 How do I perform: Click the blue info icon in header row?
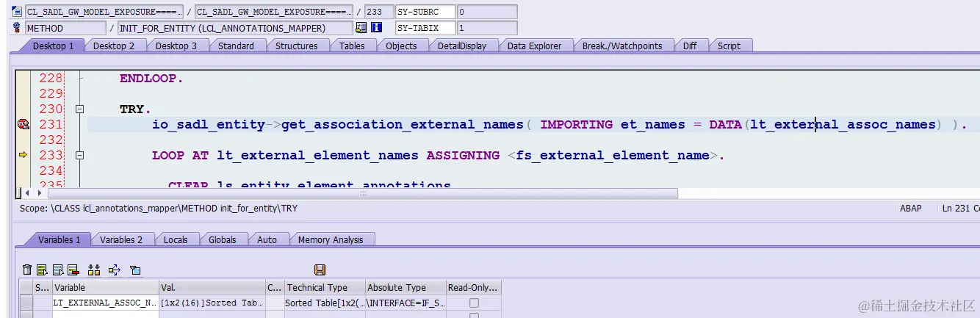pos(377,28)
